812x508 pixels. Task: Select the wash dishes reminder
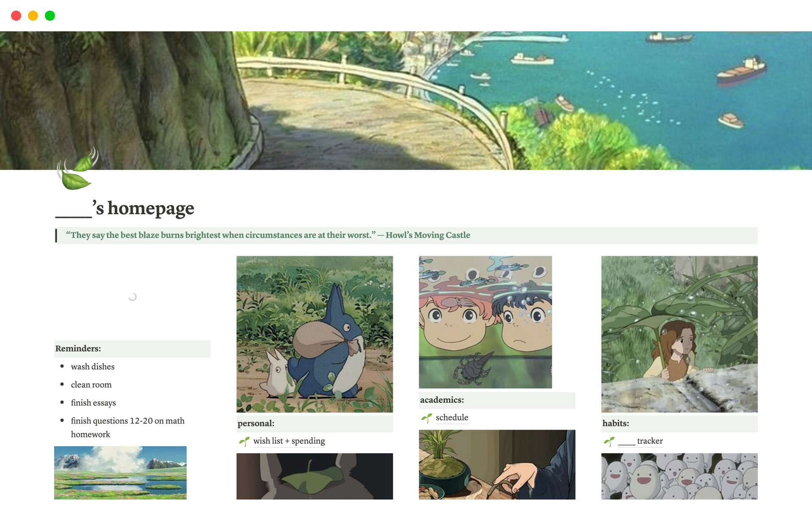93,367
